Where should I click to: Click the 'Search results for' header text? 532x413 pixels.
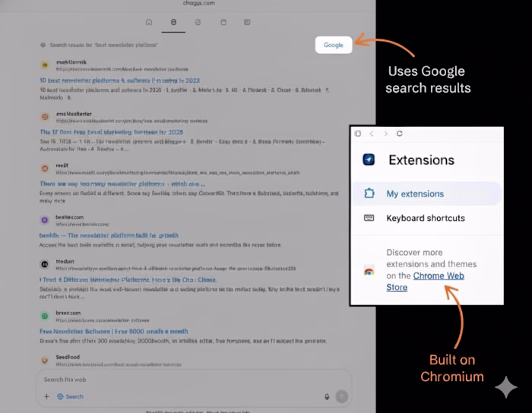click(x=103, y=45)
